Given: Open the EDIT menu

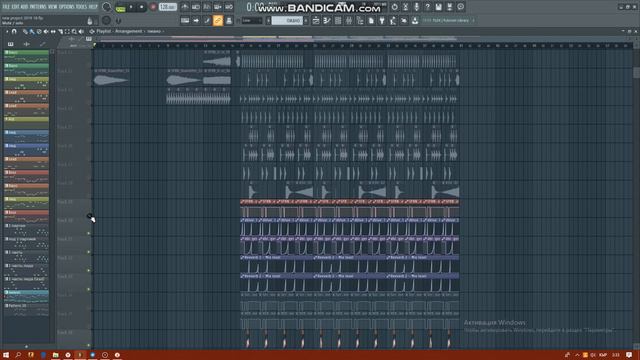Looking at the screenshot, I should point(16,7).
